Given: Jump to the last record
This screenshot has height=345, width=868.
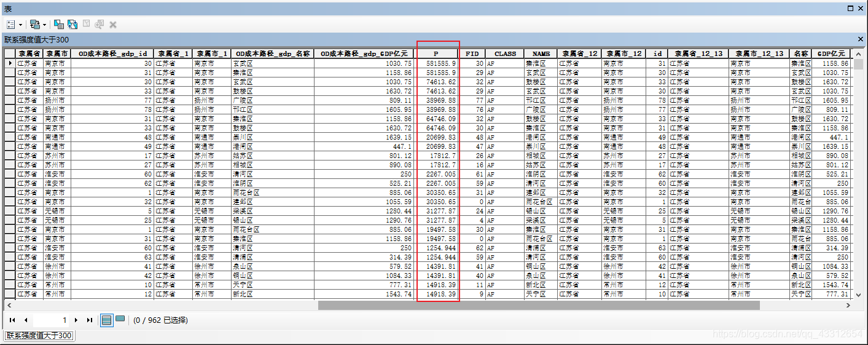Looking at the screenshot, I should [90, 320].
